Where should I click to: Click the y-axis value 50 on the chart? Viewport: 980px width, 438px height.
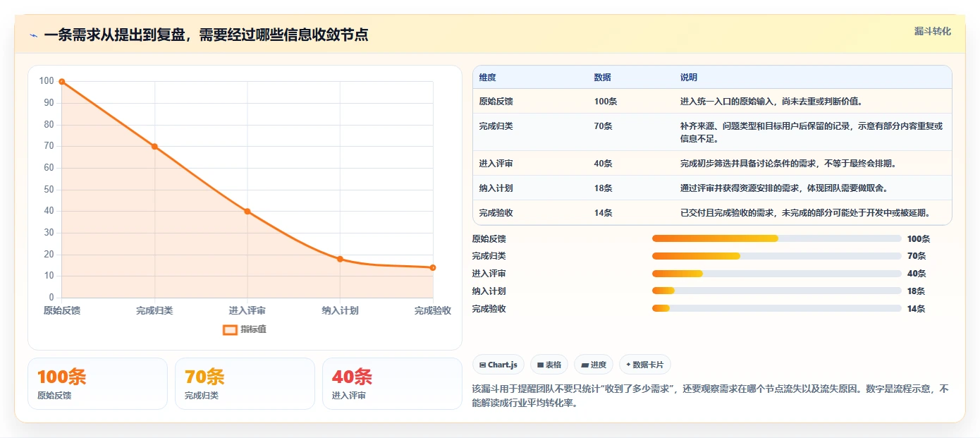click(49, 189)
